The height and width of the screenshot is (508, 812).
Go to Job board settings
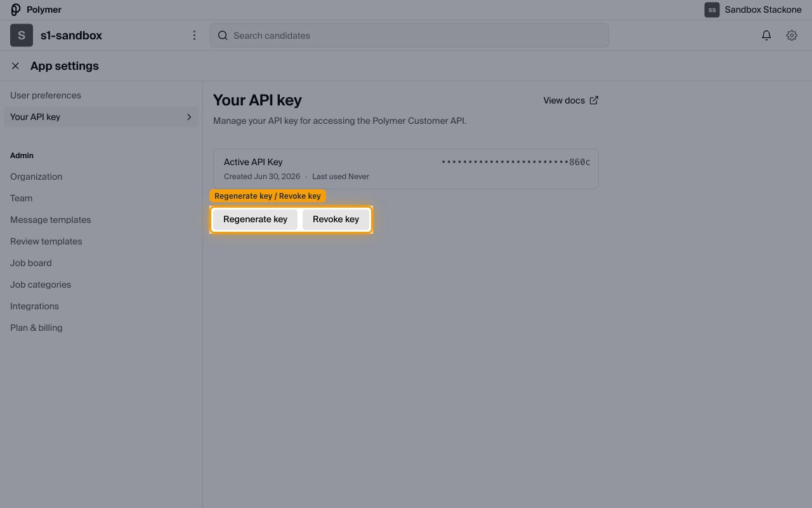pos(31,263)
